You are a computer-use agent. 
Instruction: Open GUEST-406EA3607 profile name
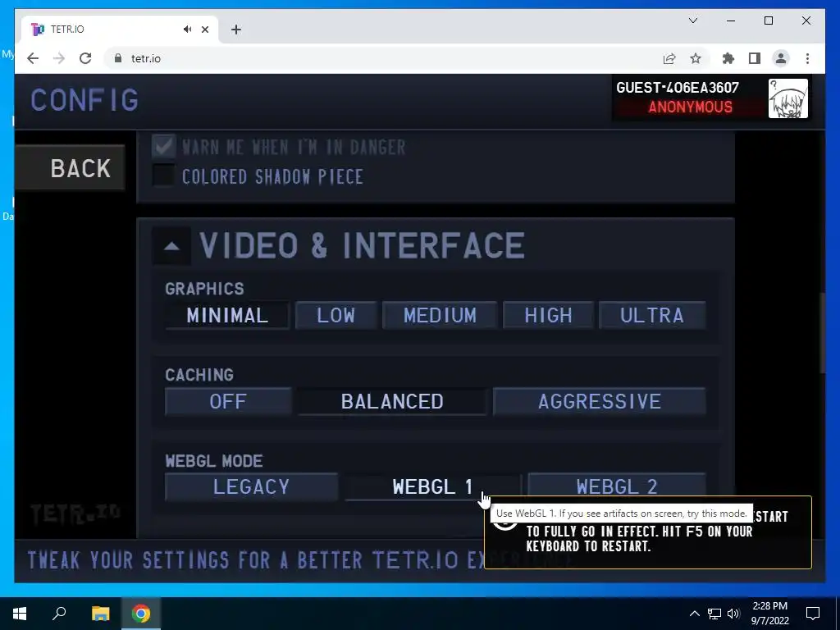[x=678, y=88]
